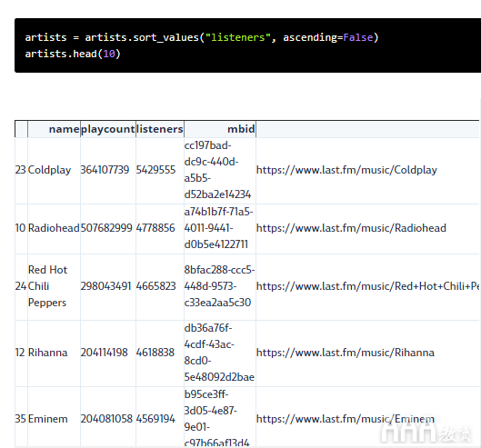Click listeners value 5429555

(155, 170)
